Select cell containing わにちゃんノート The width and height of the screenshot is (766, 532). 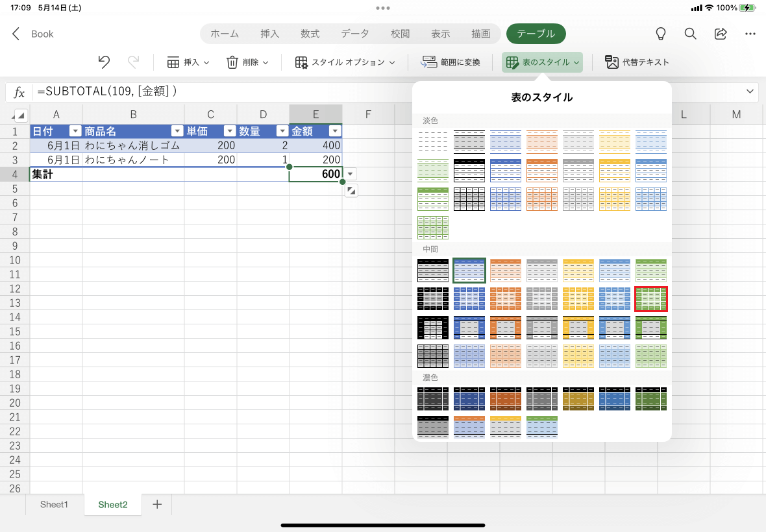click(x=133, y=160)
